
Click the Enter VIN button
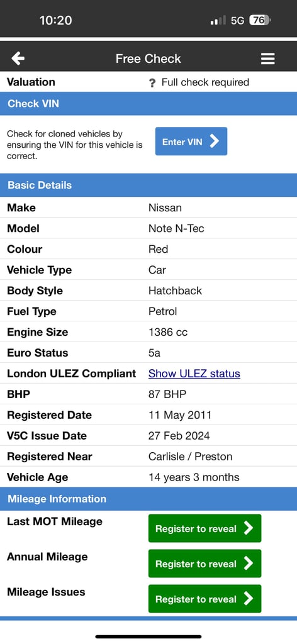191,142
